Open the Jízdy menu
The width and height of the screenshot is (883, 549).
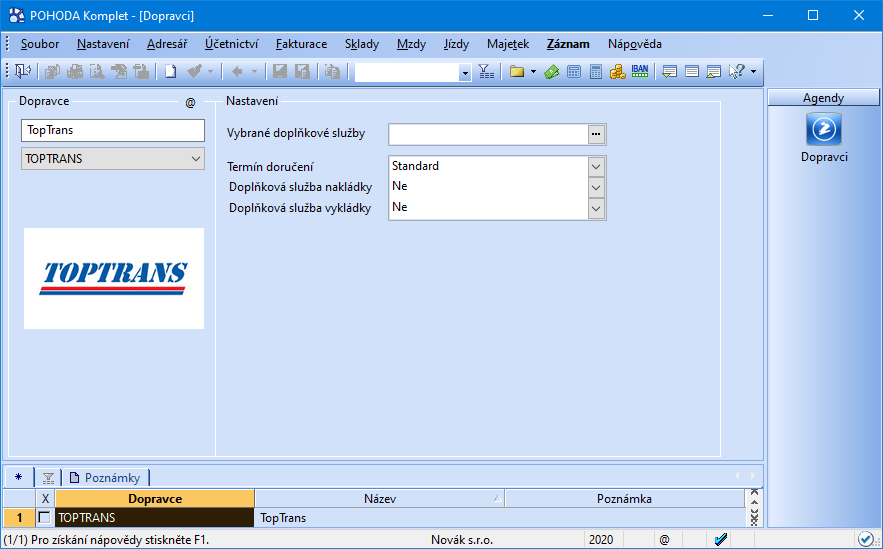456,44
